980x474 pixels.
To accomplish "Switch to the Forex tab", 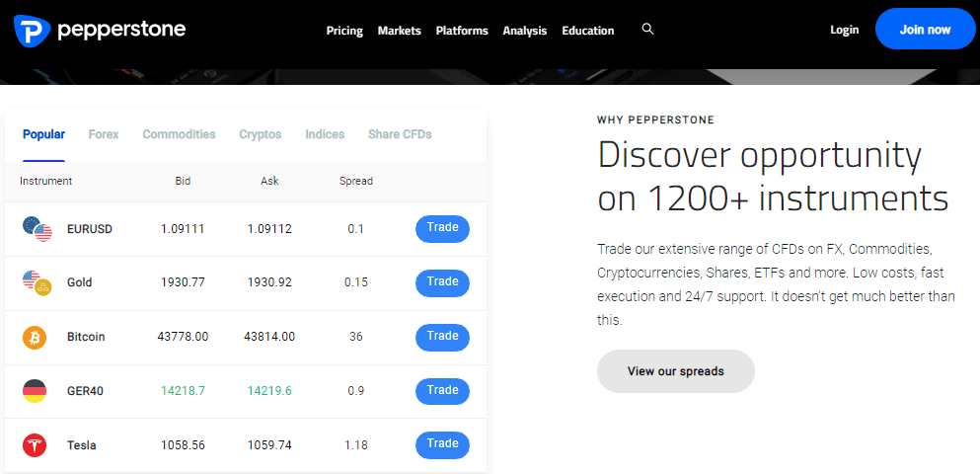I will [104, 134].
